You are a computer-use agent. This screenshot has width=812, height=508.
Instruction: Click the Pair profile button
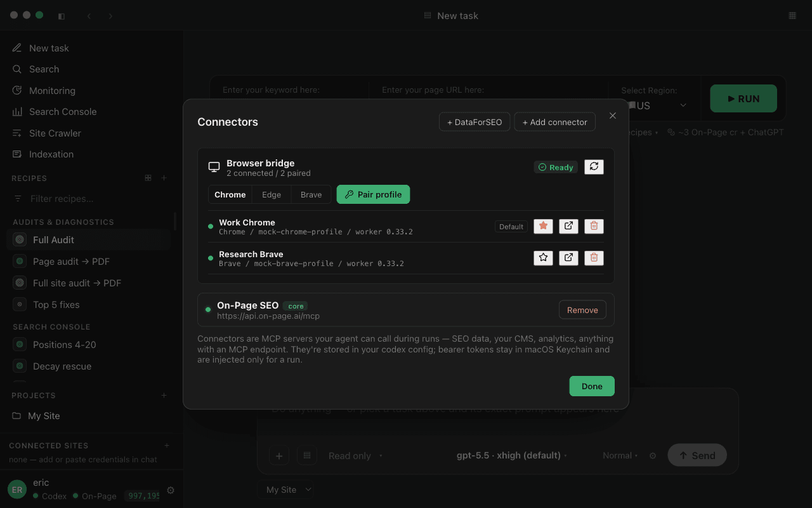(x=373, y=194)
